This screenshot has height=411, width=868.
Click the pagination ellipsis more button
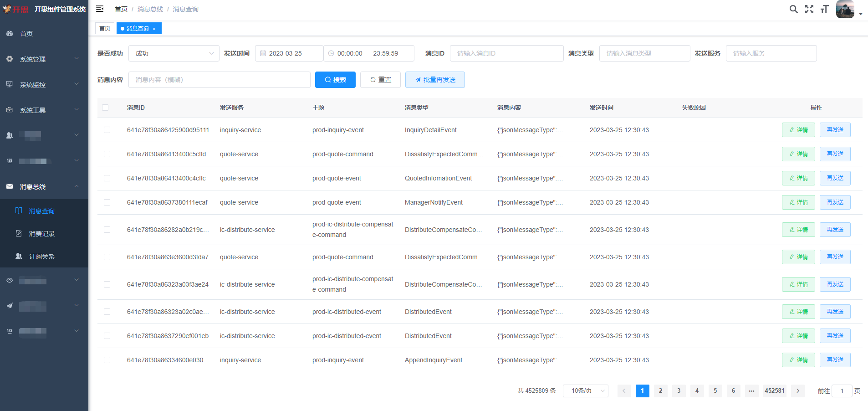752,391
